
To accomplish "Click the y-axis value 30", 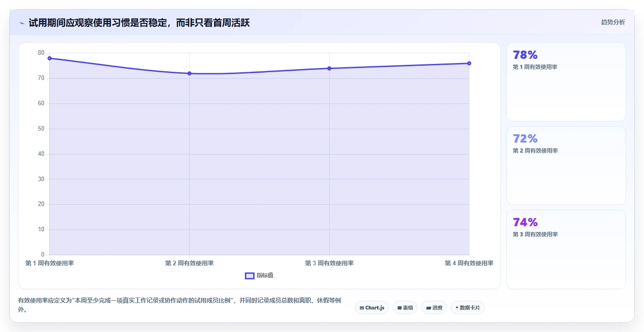I will tap(41, 179).
